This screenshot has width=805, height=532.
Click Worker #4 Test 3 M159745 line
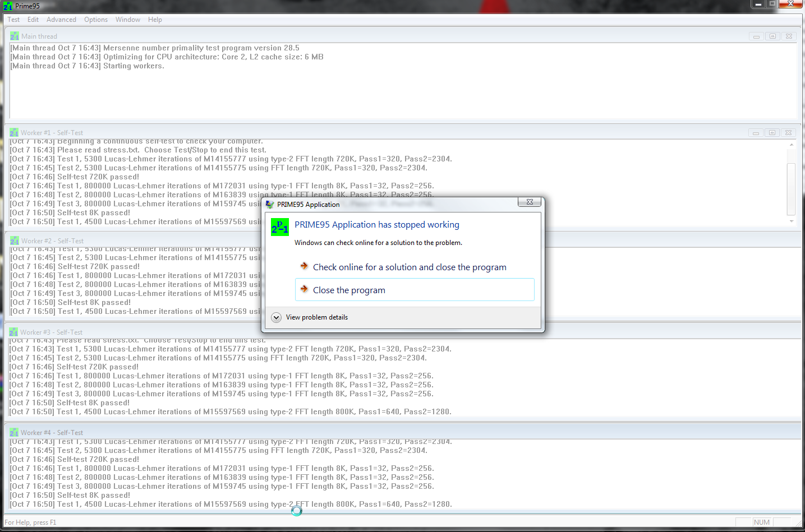pyautogui.click(x=222, y=487)
